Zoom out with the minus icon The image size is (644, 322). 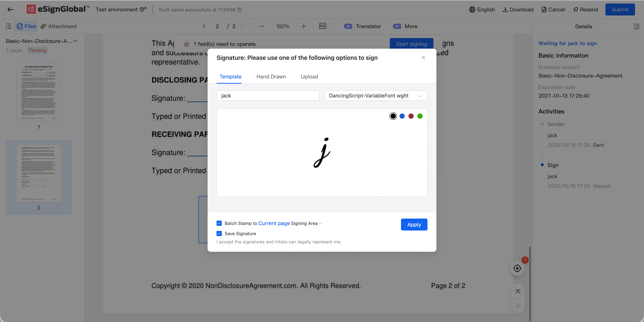tap(262, 26)
